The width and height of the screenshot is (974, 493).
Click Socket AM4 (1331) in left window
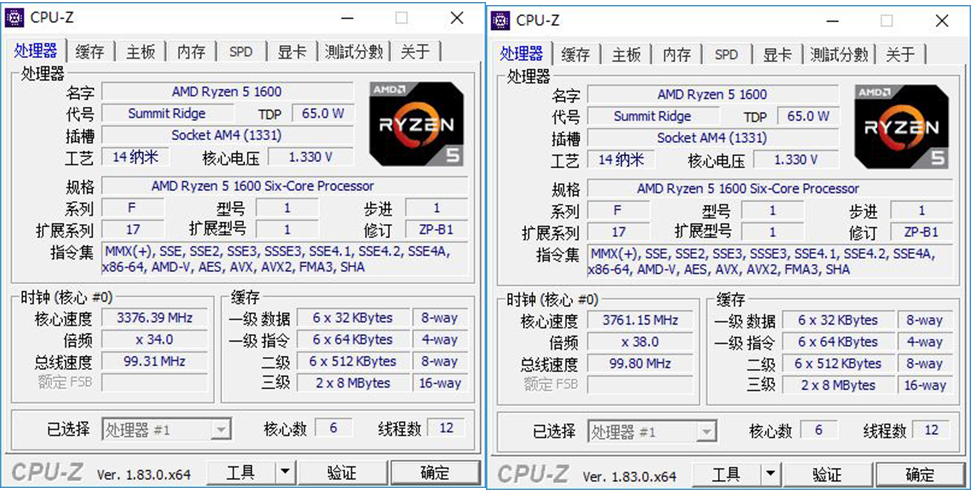227,135
